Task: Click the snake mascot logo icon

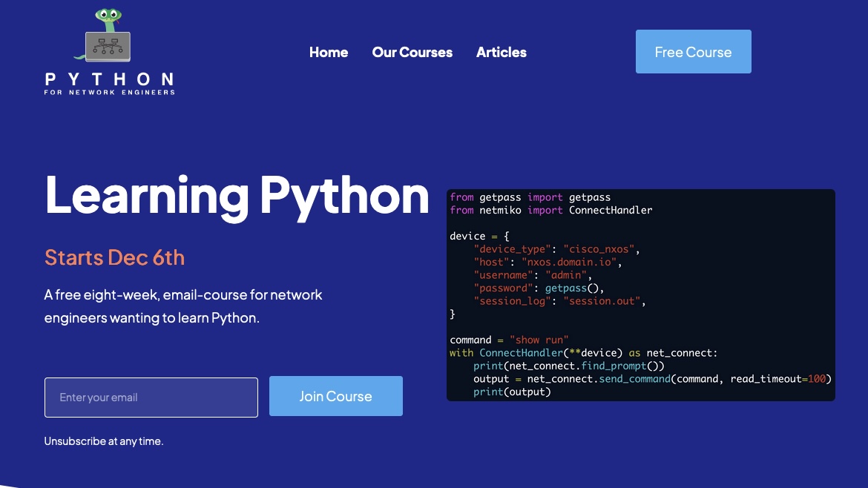Action: click(x=107, y=16)
